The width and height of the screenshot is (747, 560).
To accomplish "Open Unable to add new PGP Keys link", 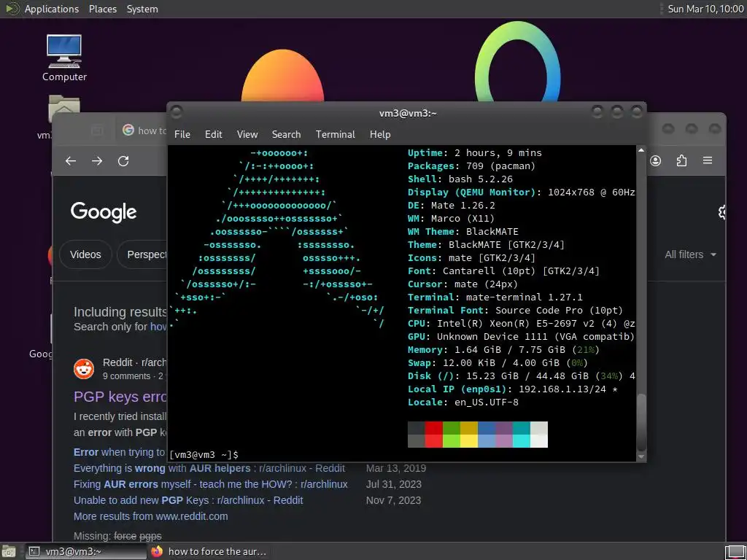I will [x=188, y=500].
